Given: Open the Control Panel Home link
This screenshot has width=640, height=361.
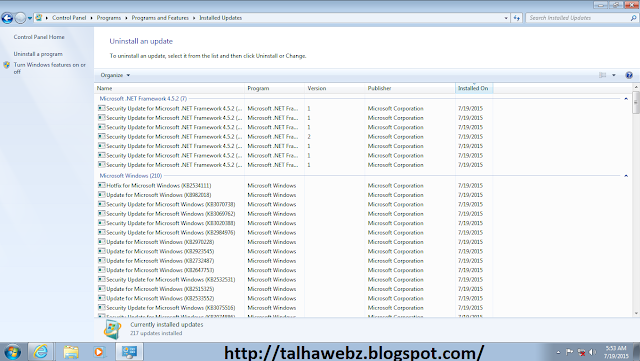Looking at the screenshot, I should (39, 37).
